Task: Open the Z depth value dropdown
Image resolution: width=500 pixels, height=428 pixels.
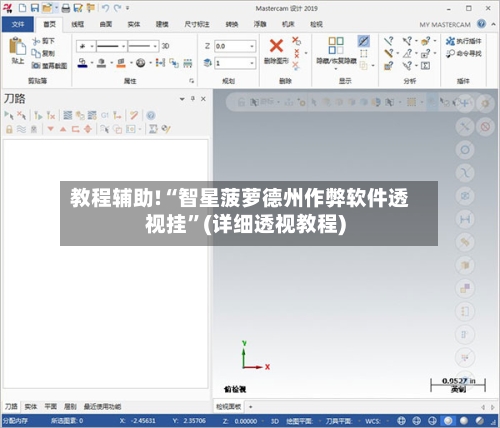Action: pos(252,46)
